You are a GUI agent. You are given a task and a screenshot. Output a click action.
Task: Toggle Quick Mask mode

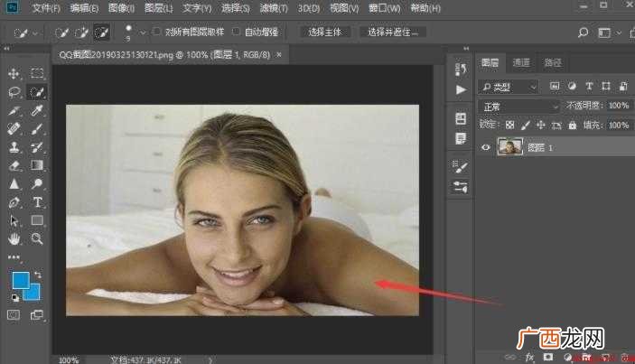(14, 314)
